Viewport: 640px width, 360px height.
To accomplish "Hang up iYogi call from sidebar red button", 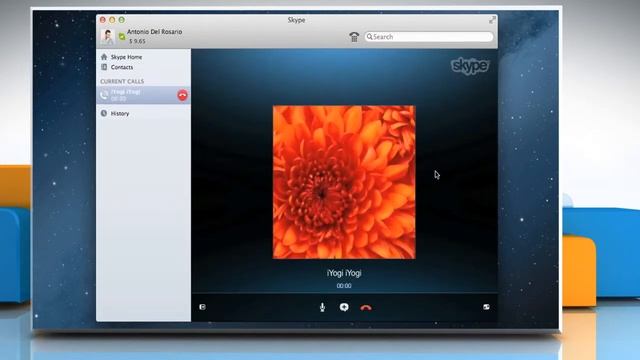I will [182, 95].
